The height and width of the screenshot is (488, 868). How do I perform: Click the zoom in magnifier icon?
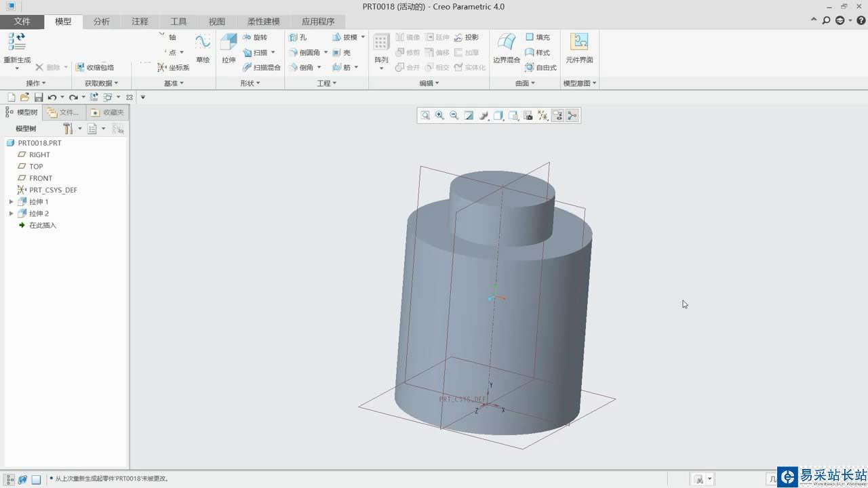(x=439, y=116)
